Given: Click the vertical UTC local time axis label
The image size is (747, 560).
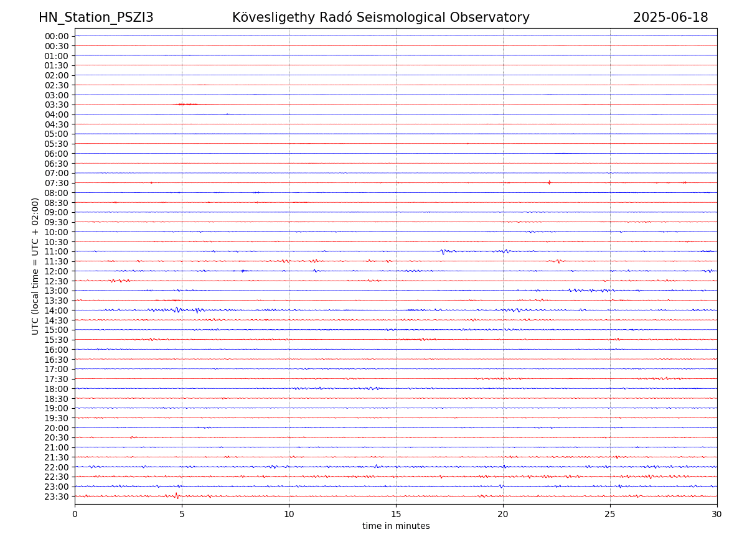Looking at the screenshot, I should 35,266.
